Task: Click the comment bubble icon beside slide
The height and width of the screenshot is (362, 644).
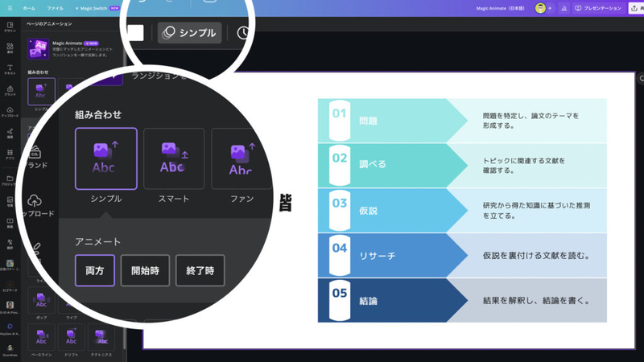Action: coord(641,78)
